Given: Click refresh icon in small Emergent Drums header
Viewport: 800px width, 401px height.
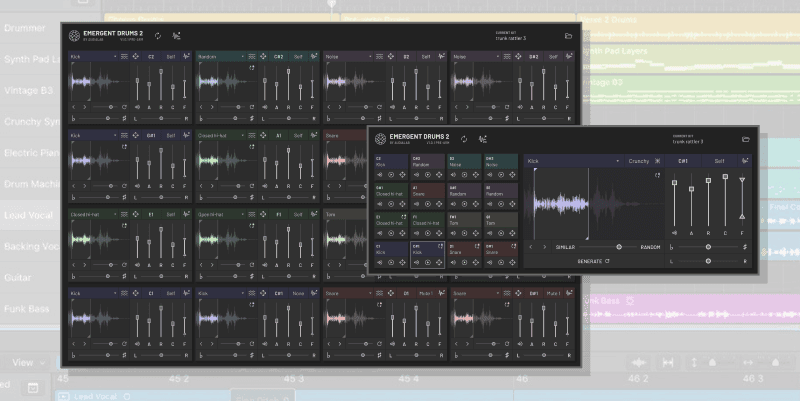Looking at the screenshot, I should tap(464, 139).
